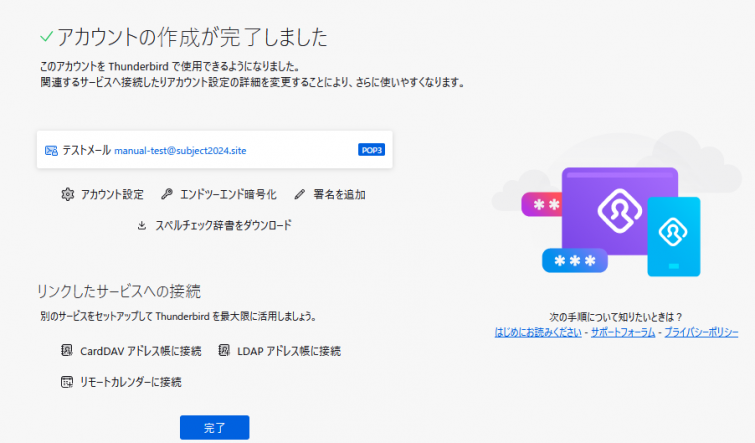The width and height of the screenshot is (755, 443).
Task: Click the POP3 badge on account card
Action: [x=371, y=150]
